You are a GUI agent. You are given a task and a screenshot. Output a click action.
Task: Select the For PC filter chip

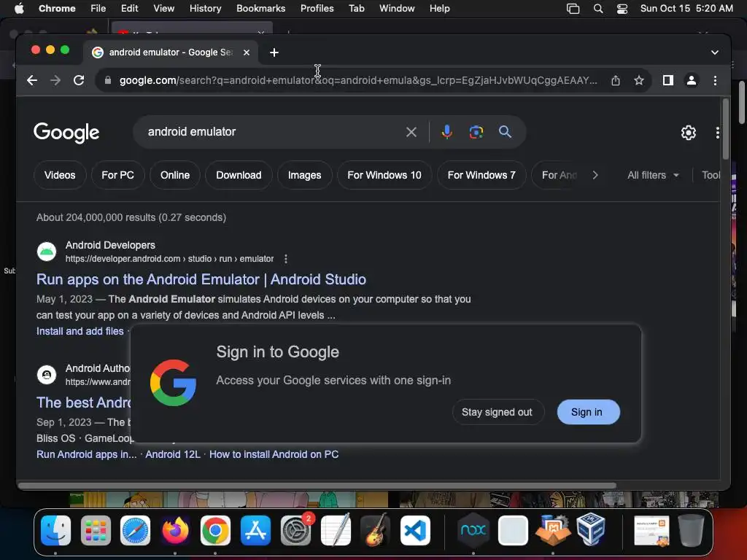click(117, 175)
